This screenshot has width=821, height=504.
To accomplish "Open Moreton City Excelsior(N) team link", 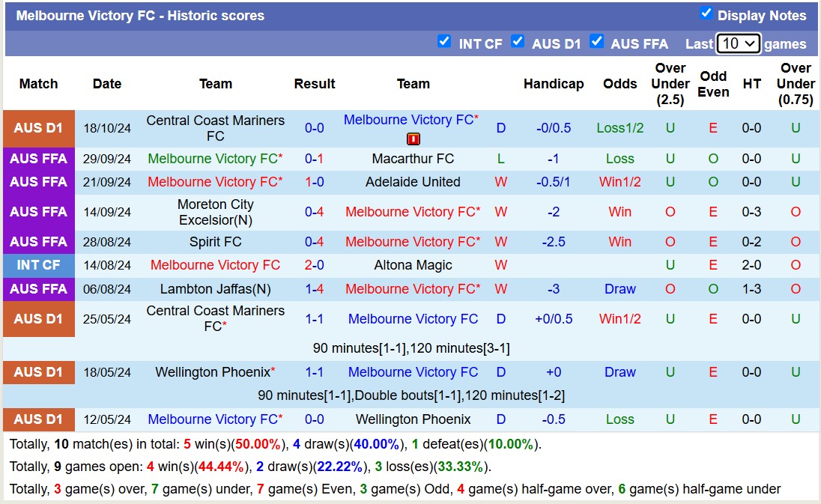I will tap(215, 212).
